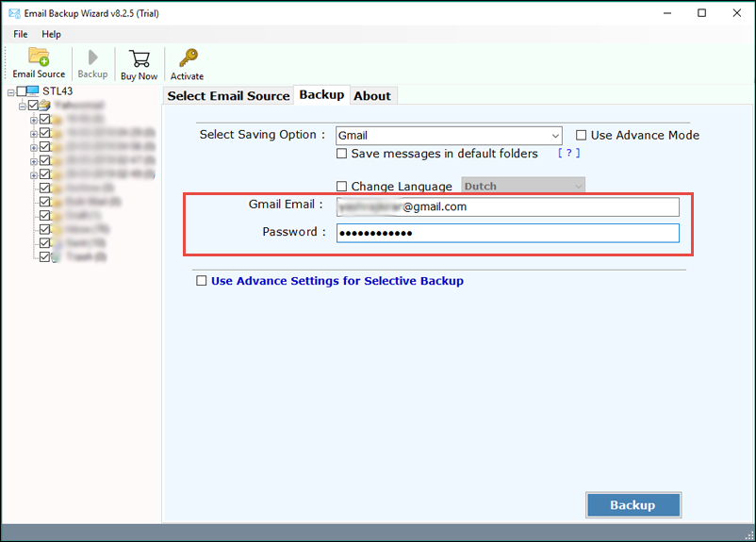Viewport: 756px width, 542px height.
Task: Click the window resize grip in status bar
Action: click(748, 534)
